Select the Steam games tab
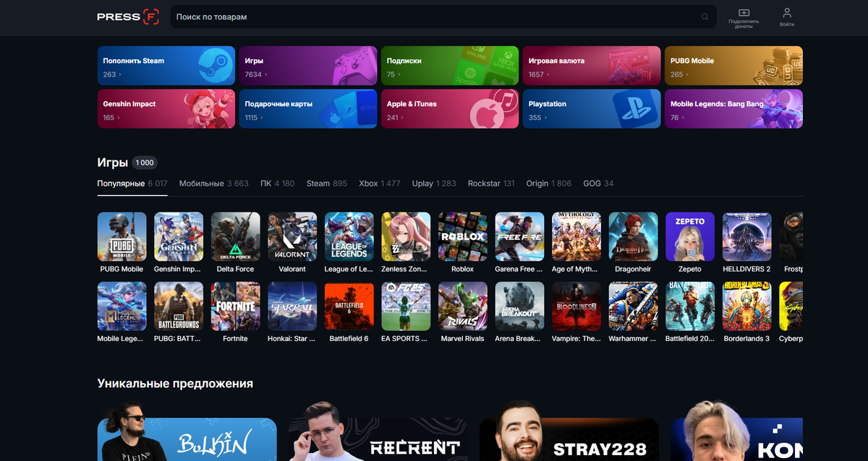This screenshot has width=868, height=461. [x=326, y=184]
